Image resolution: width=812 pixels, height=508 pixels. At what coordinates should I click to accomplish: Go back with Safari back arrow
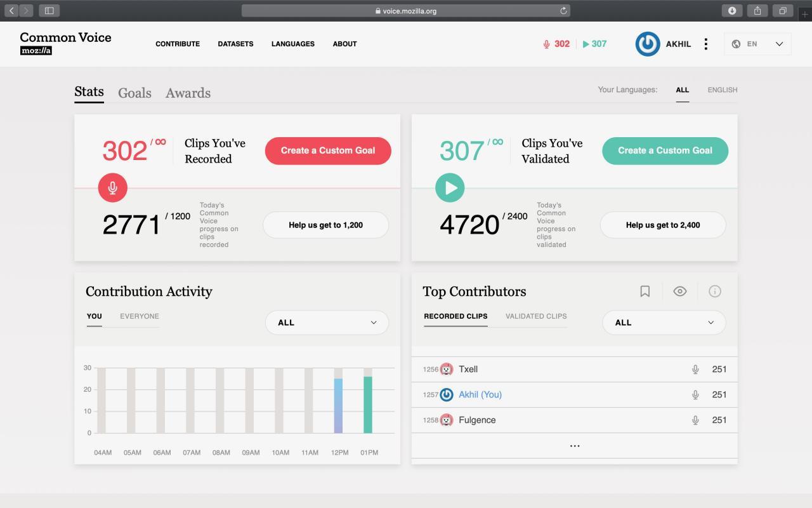point(11,10)
